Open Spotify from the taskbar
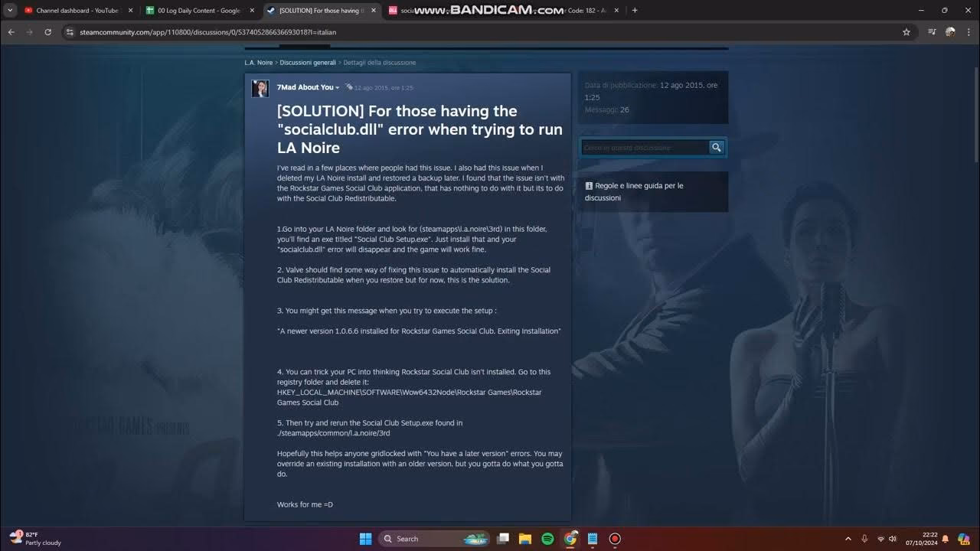Image resolution: width=980 pixels, height=551 pixels. coord(547,539)
